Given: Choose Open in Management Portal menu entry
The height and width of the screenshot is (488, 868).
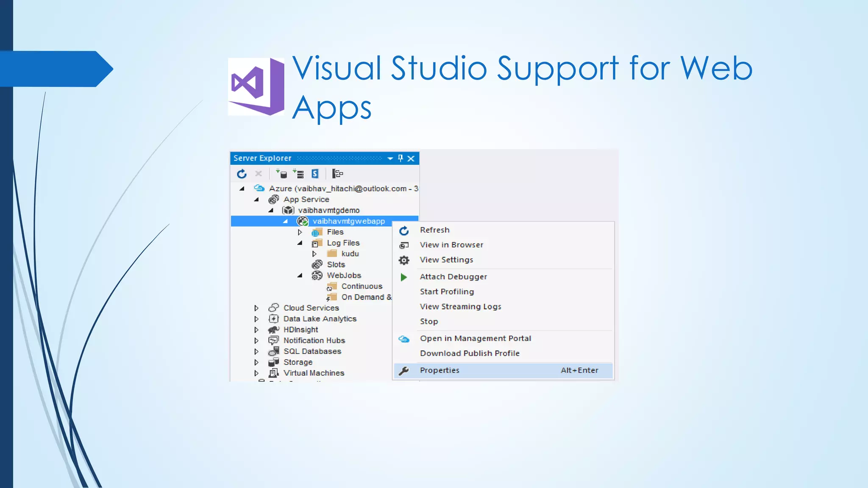Looking at the screenshot, I should (x=503, y=338).
